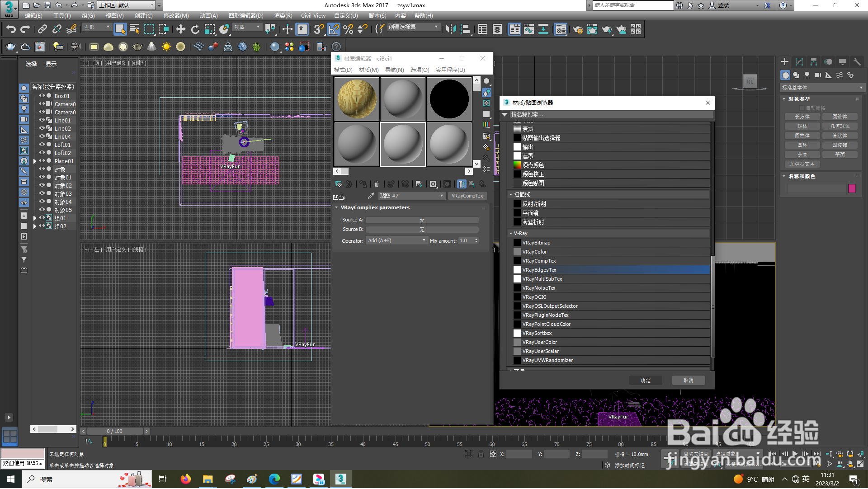The image size is (868, 489).
Task: Open the 创建选择集 dropdown
Action: (x=413, y=27)
